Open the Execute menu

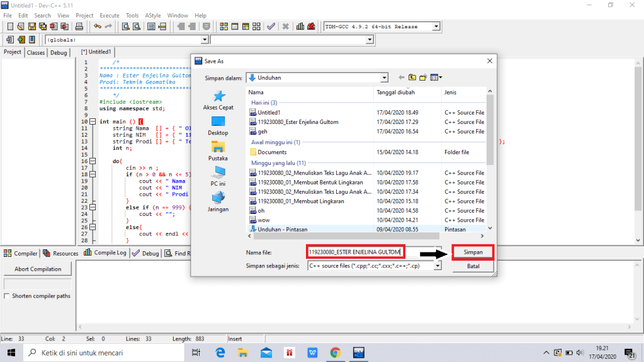[109, 15]
